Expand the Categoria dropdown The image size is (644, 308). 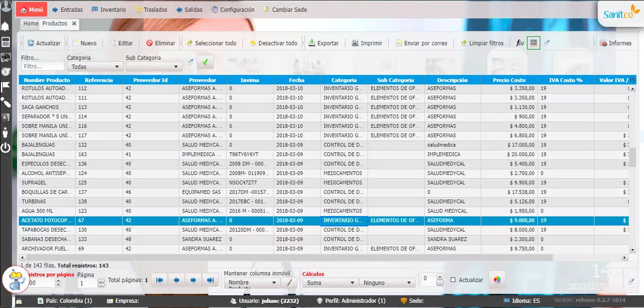click(x=95, y=67)
